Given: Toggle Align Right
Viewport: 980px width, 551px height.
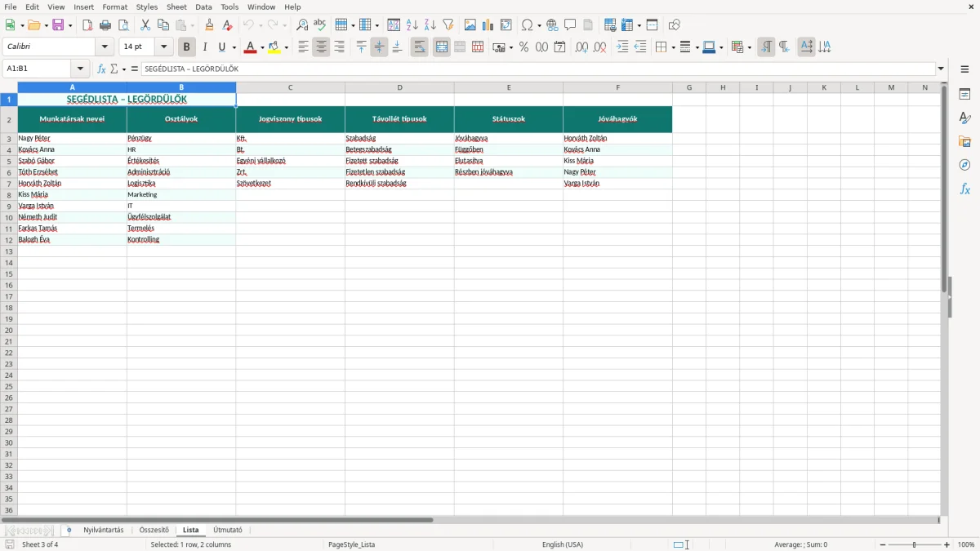Looking at the screenshot, I should click(340, 47).
